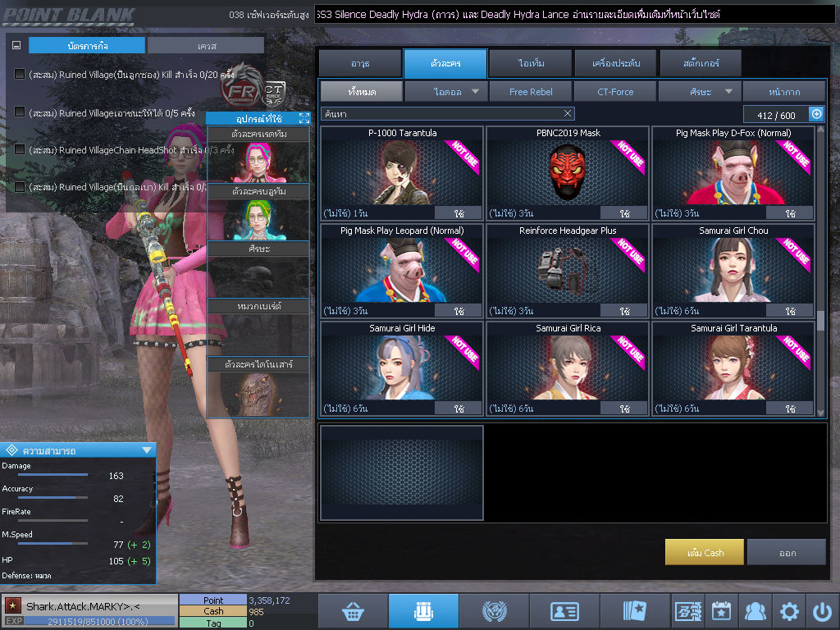Filter by หน้ากาก category

[x=784, y=92]
